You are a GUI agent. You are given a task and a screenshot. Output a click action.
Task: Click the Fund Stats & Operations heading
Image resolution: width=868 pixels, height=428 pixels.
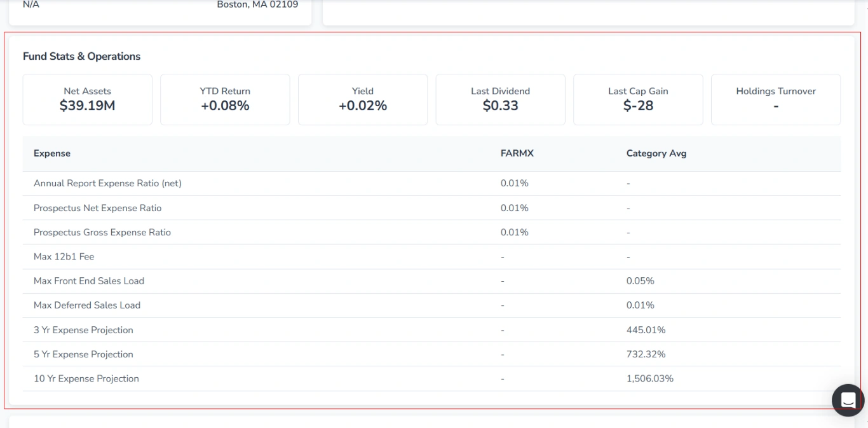click(x=81, y=56)
